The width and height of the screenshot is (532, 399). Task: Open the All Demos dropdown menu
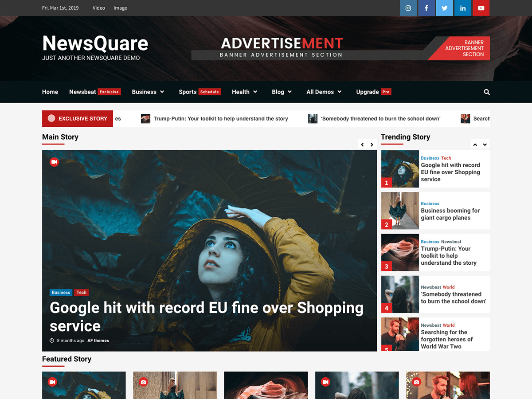pos(324,92)
